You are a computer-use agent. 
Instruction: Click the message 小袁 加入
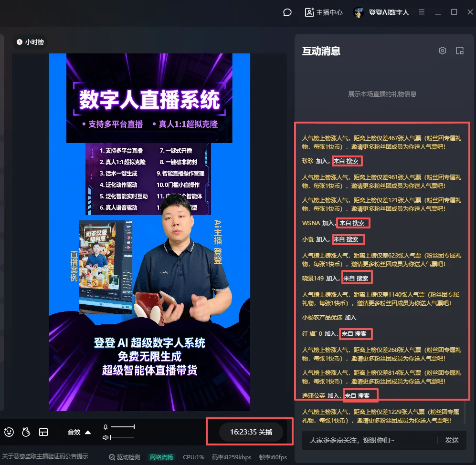(330, 239)
